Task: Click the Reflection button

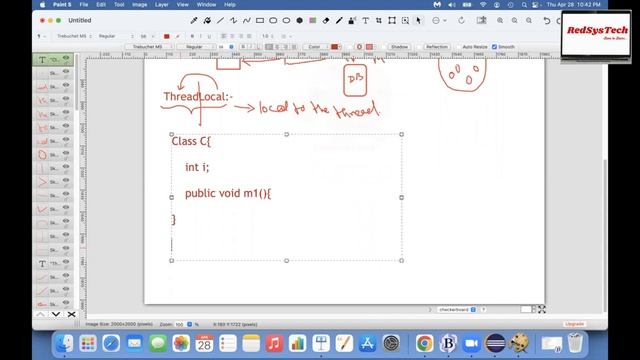Action: (436, 47)
